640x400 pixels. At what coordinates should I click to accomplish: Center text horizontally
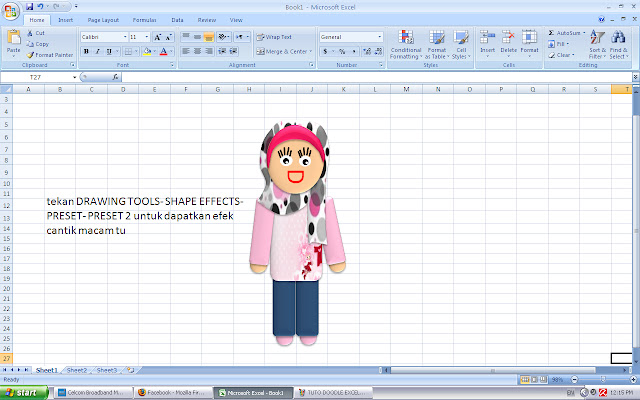click(x=197, y=51)
